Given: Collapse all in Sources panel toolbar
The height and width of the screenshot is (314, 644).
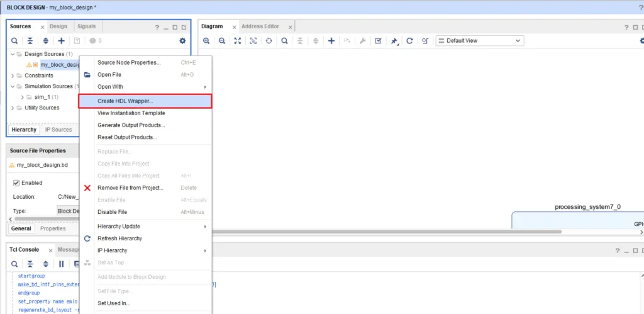Looking at the screenshot, I should (30, 41).
